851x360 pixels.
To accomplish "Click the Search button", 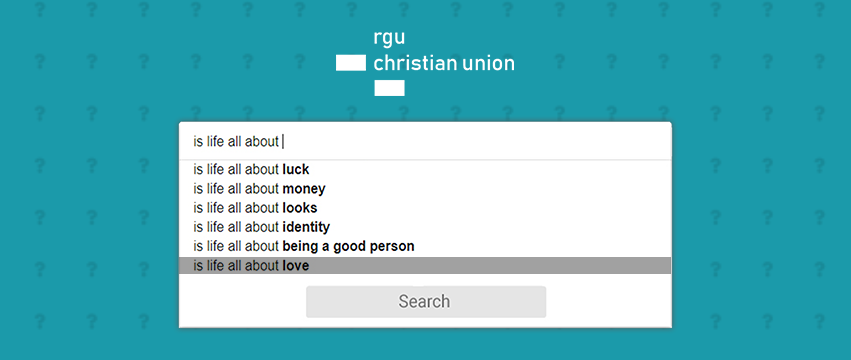I will pos(426,301).
